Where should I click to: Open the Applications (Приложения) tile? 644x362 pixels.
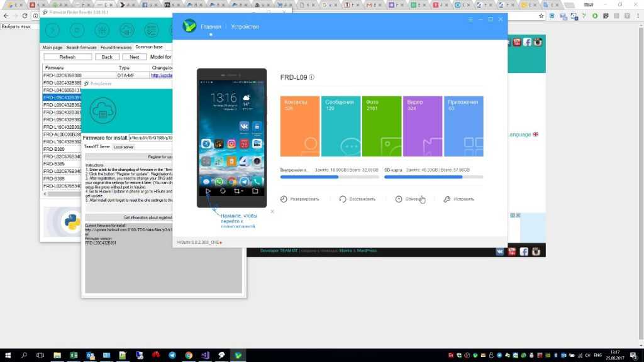tap(464, 126)
